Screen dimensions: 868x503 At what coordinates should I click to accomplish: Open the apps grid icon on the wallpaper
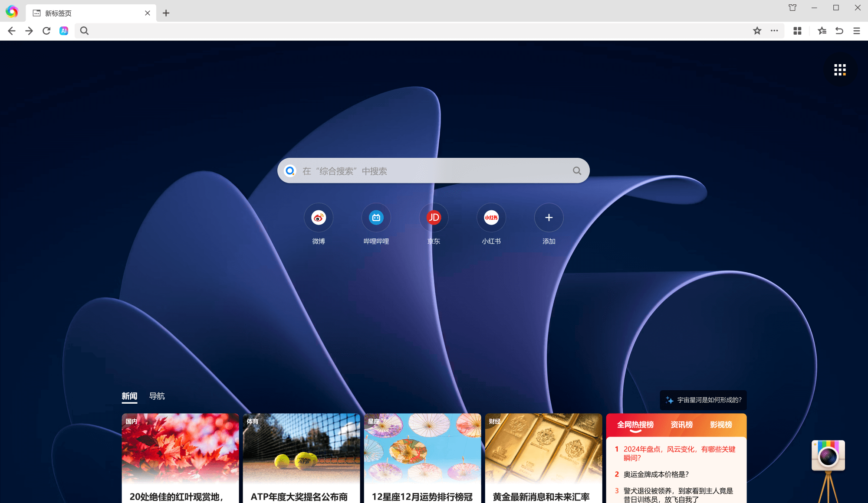pos(839,69)
